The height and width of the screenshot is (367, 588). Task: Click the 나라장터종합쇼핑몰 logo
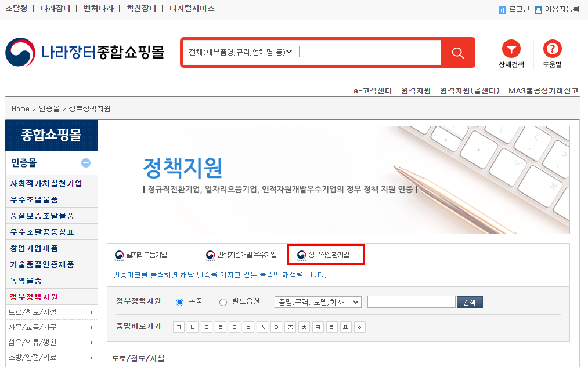[x=85, y=52]
